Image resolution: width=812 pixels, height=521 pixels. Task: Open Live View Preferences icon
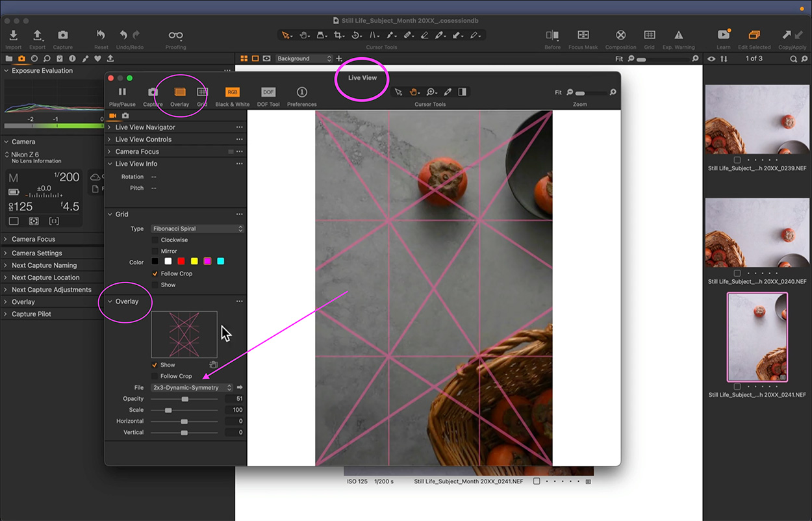(302, 92)
